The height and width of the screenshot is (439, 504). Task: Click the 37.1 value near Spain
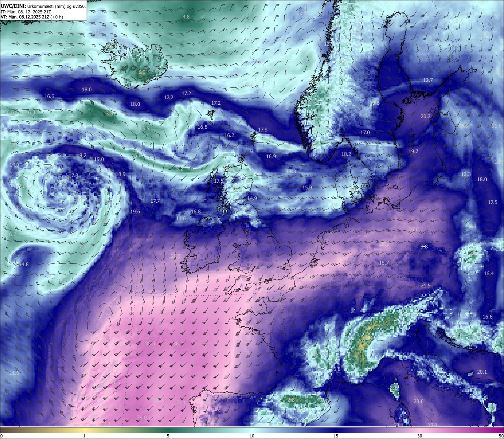pyautogui.click(x=180, y=403)
